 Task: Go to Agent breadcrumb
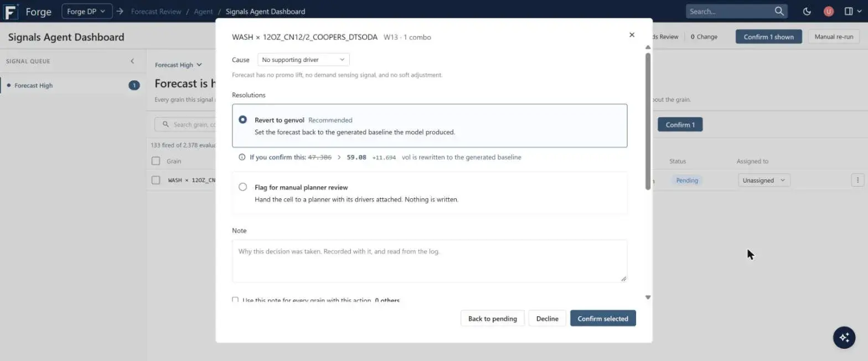[x=203, y=12]
